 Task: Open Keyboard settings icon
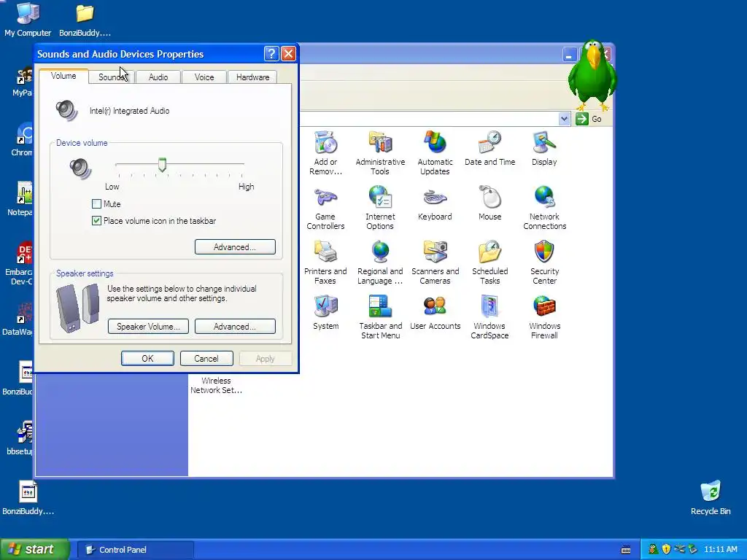tap(435, 203)
